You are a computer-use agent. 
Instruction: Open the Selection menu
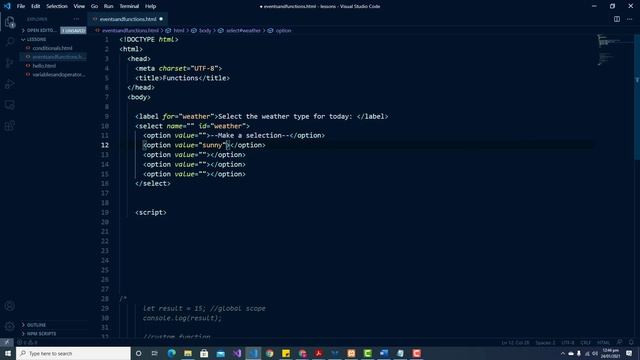click(57, 6)
